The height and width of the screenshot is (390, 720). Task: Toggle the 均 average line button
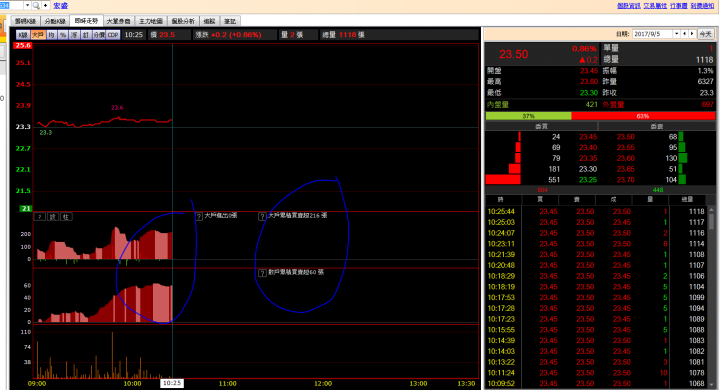tap(51, 35)
